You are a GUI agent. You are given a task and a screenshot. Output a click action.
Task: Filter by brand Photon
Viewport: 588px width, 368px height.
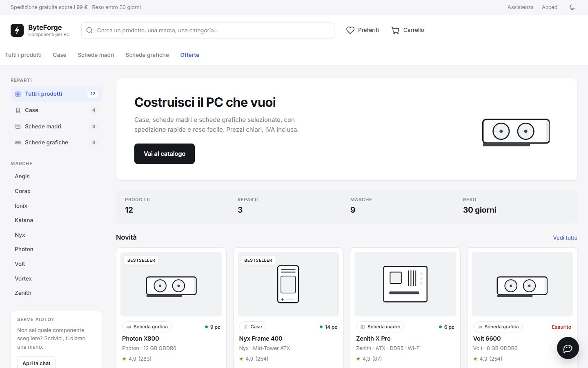pos(24,249)
